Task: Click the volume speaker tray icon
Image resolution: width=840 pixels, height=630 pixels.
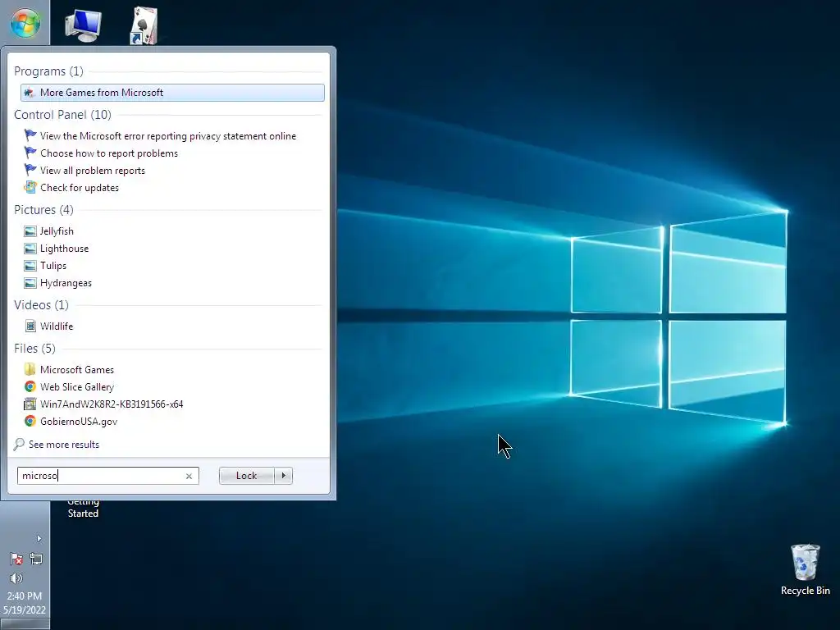Action: (16, 578)
